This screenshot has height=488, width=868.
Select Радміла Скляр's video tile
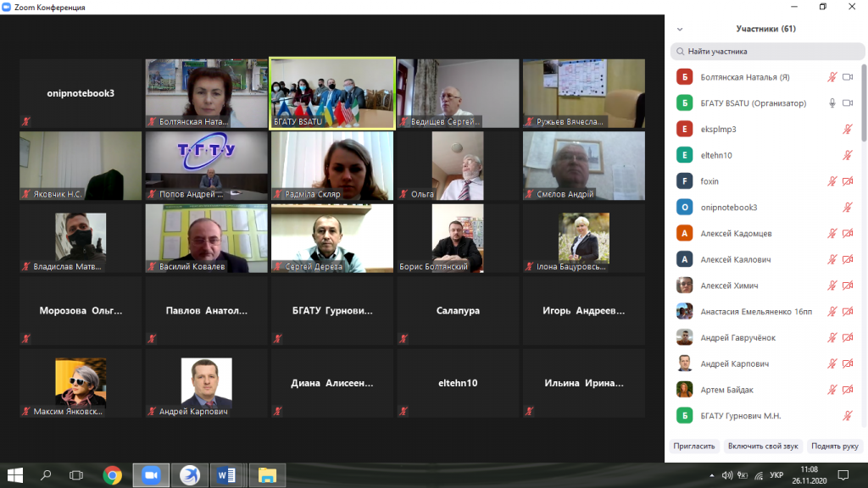(x=332, y=166)
